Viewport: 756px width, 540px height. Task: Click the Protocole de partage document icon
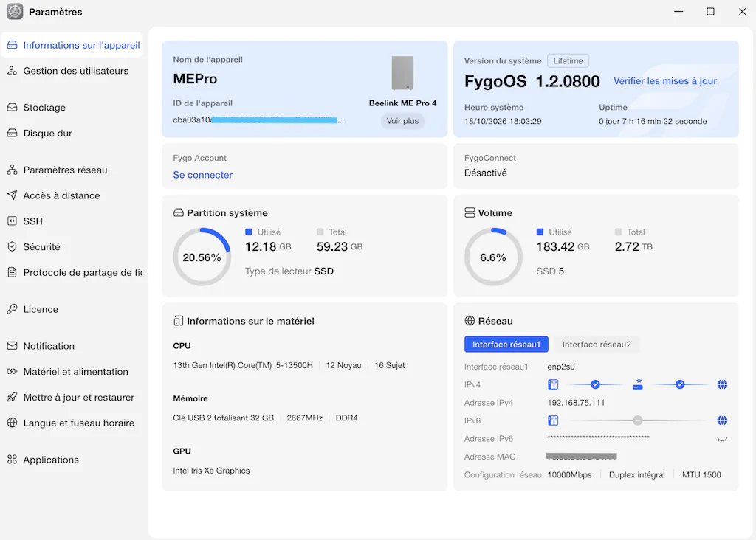tap(12, 272)
